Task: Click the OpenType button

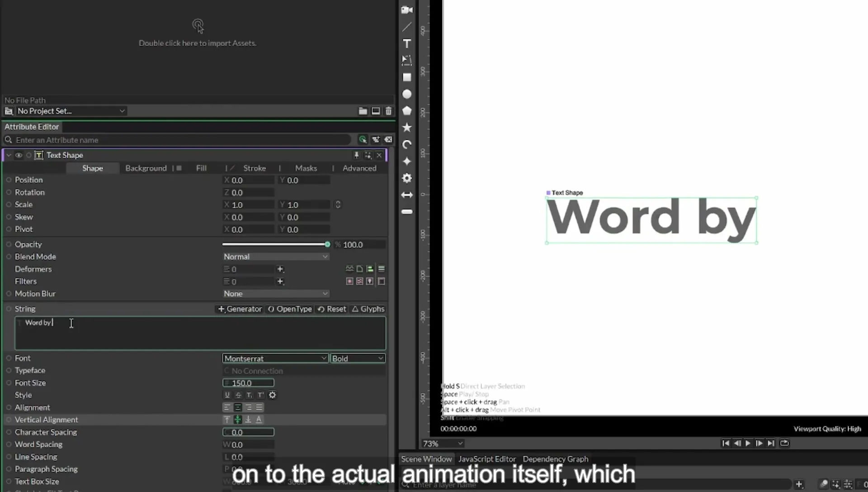Action: [x=290, y=309]
